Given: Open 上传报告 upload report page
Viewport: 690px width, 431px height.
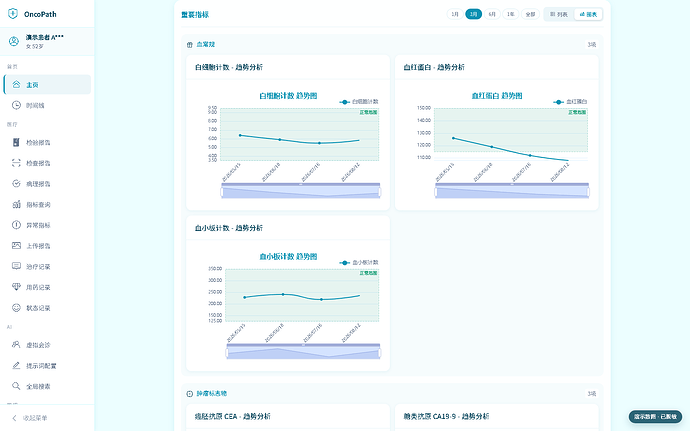Looking at the screenshot, I should click(47, 246).
